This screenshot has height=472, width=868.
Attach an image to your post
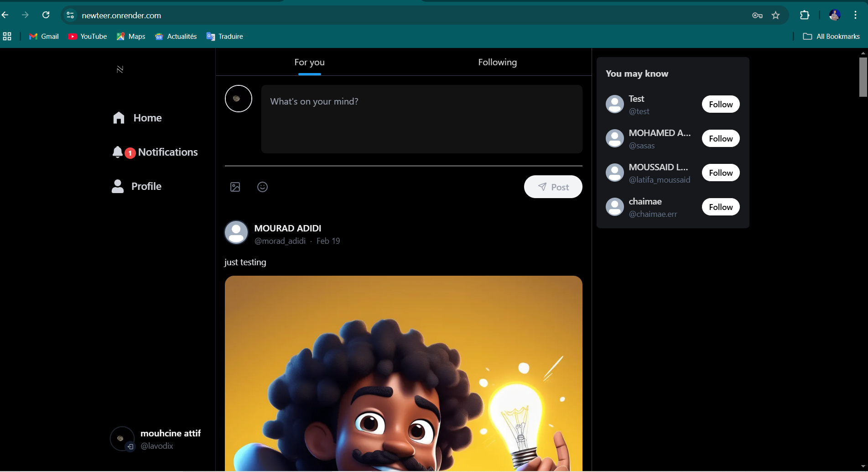click(x=235, y=187)
